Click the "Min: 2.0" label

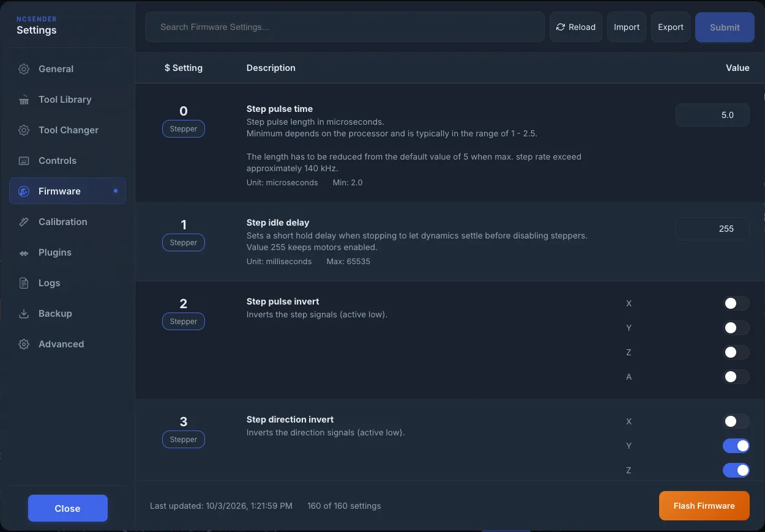click(348, 182)
